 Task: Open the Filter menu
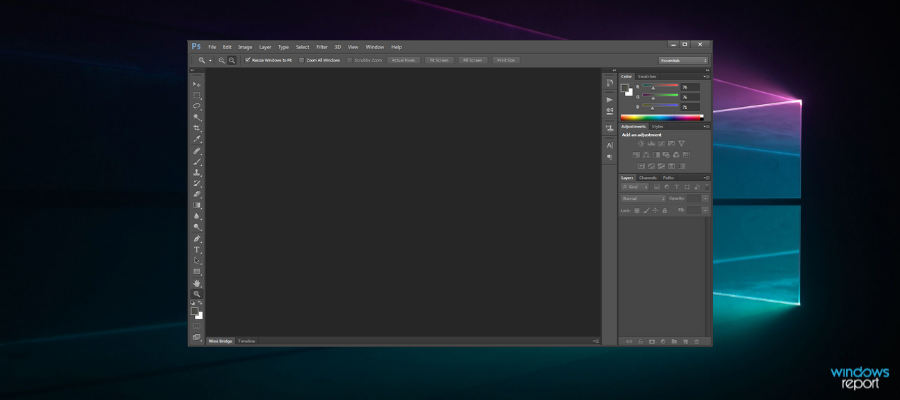(322, 47)
